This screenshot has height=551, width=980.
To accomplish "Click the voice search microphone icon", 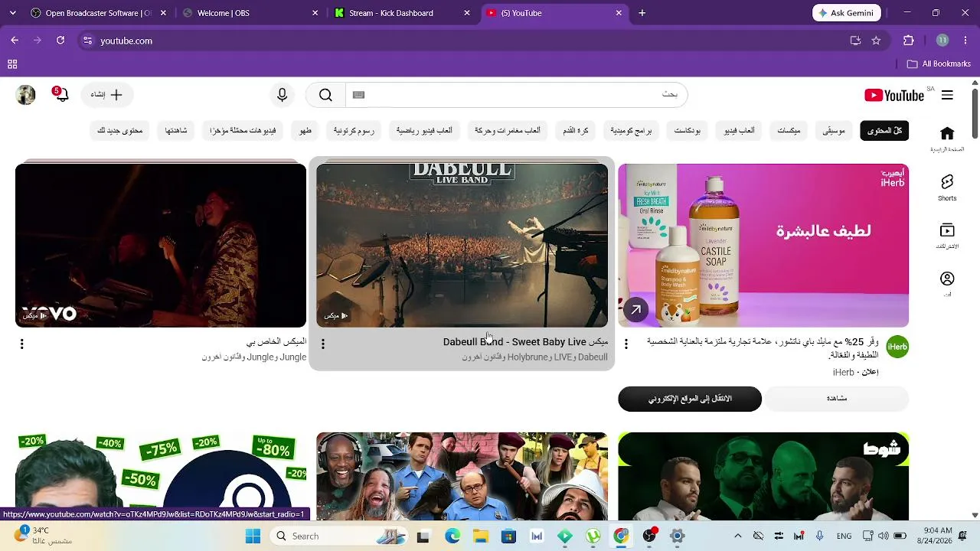I will click(x=283, y=95).
